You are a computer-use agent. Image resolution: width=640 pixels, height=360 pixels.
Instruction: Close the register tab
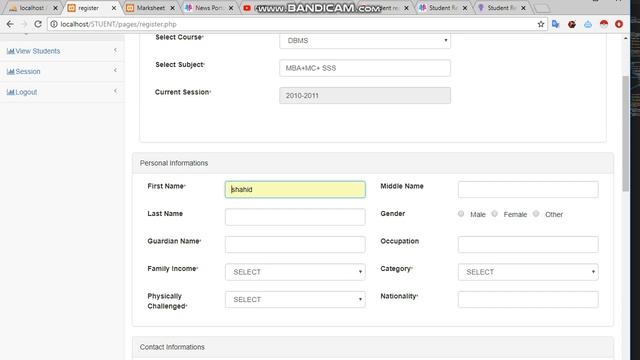click(114, 8)
